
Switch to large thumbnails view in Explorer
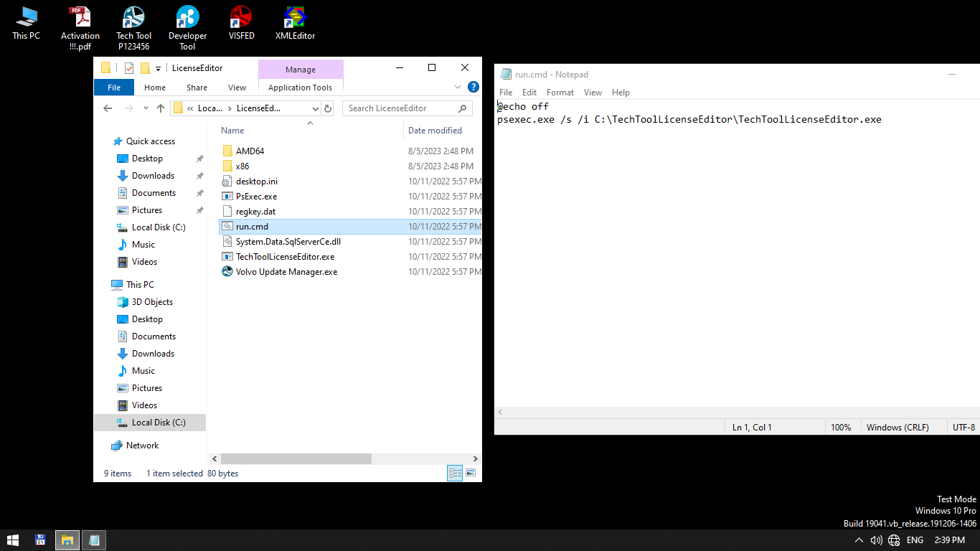click(x=471, y=473)
